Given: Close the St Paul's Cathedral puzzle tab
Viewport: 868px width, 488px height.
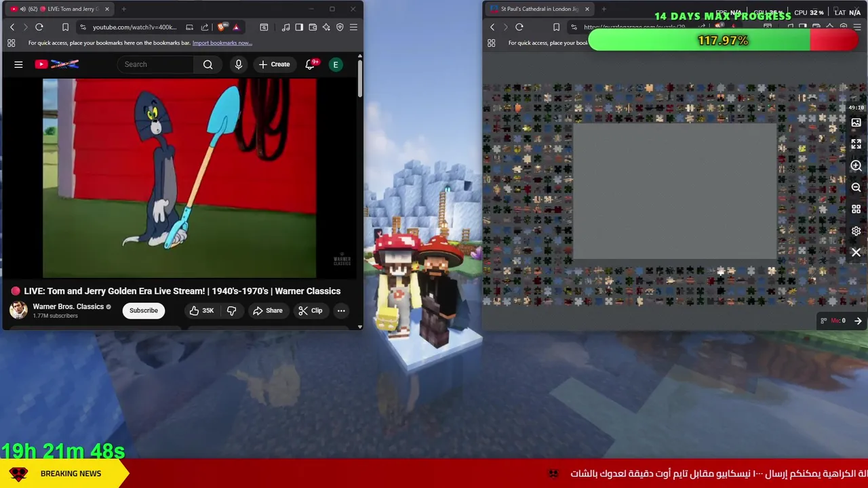Looking at the screenshot, I should (587, 9).
